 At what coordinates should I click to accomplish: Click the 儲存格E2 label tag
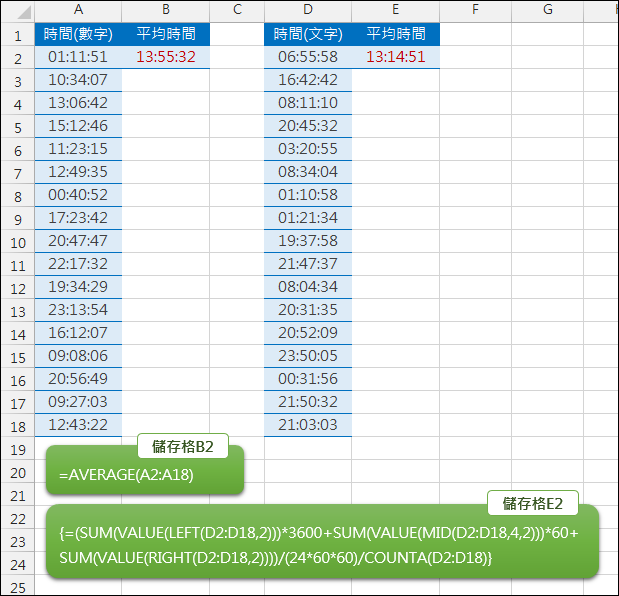[x=533, y=503]
